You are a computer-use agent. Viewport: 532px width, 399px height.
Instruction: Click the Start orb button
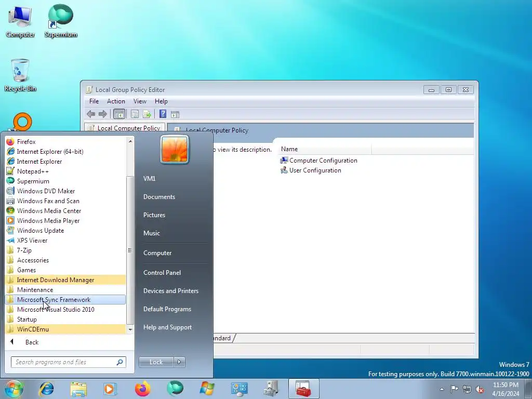[x=14, y=389]
